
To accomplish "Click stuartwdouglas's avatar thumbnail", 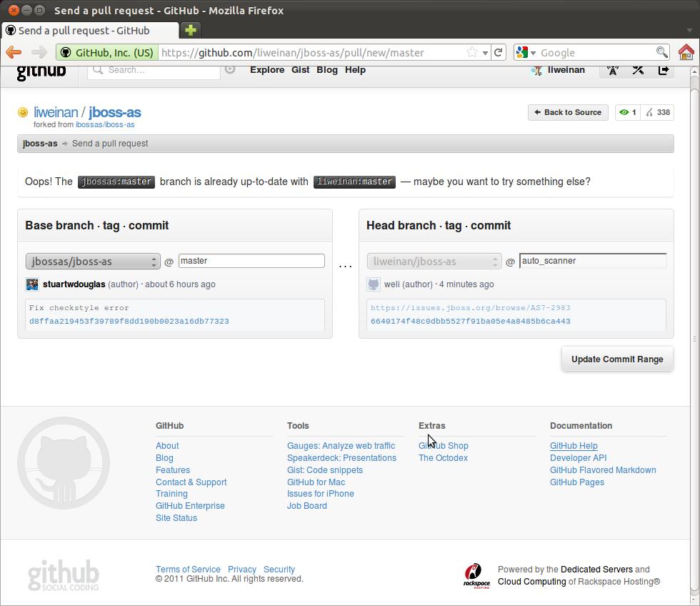I will pyautogui.click(x=32, y=284).
